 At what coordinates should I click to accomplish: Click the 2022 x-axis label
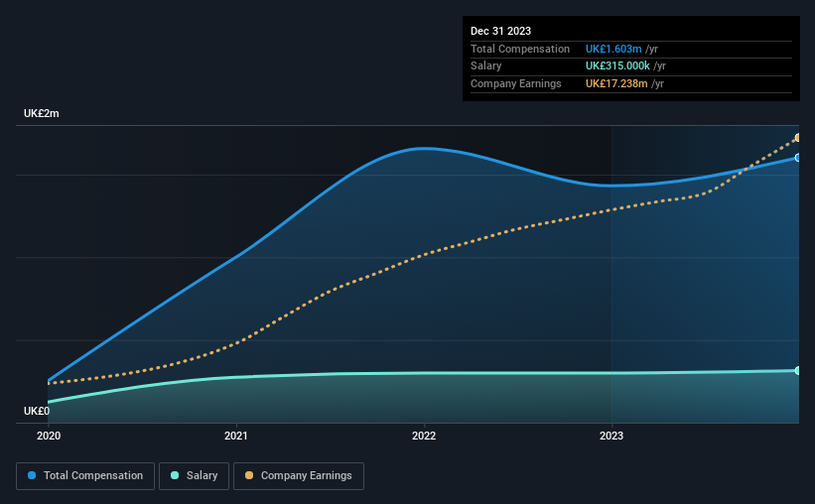point(424,436)
